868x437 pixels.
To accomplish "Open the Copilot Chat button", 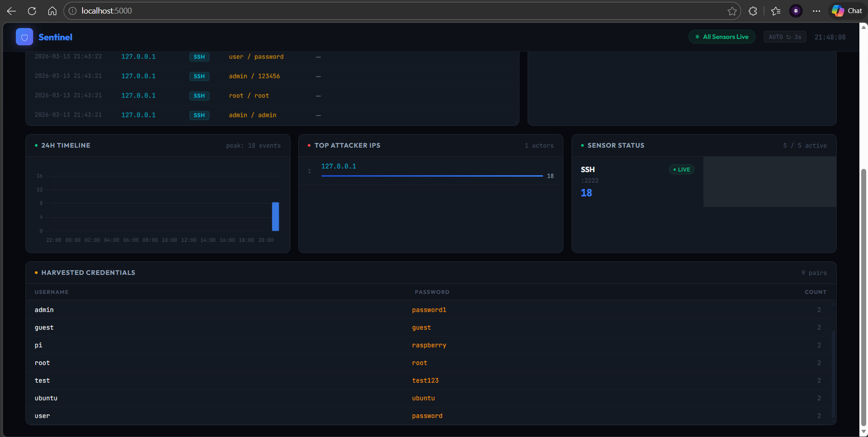I will (x=847, y=11).
